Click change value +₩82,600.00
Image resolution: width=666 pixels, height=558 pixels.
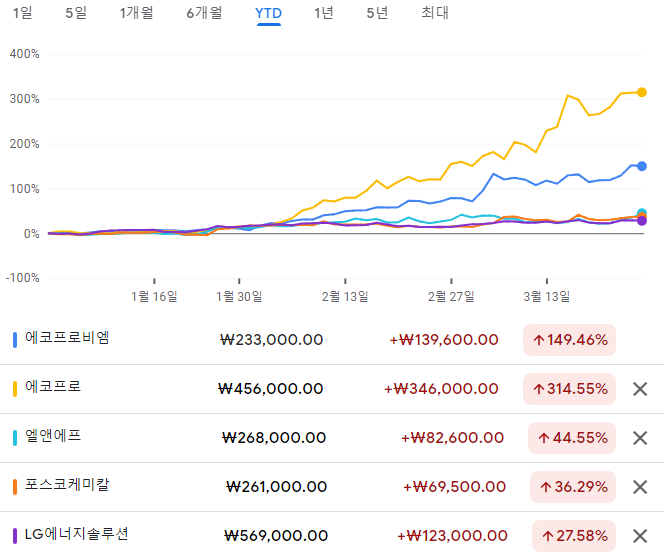452,438
